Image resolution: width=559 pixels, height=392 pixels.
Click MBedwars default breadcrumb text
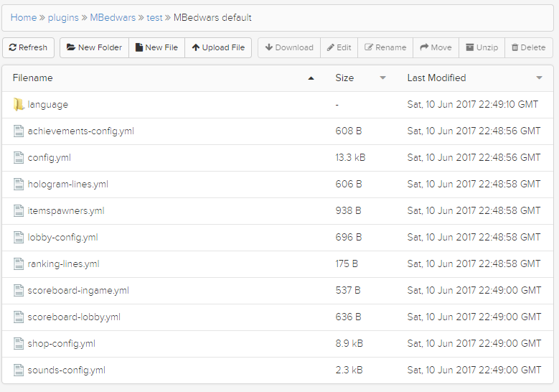click(x=212, y=17)
